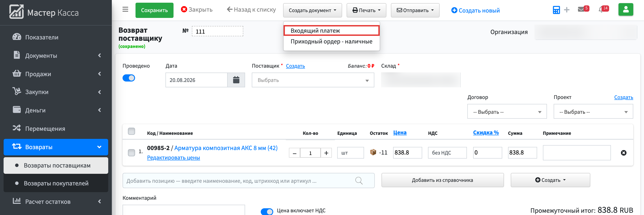Increase quantity with plus button

tap(326, 153)
